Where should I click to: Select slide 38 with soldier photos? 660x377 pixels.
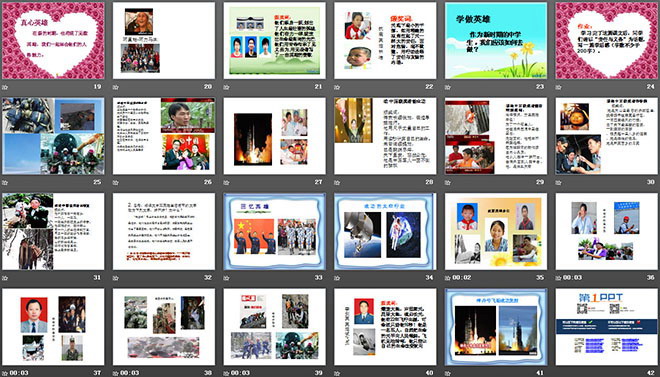(x=164, y=327)
